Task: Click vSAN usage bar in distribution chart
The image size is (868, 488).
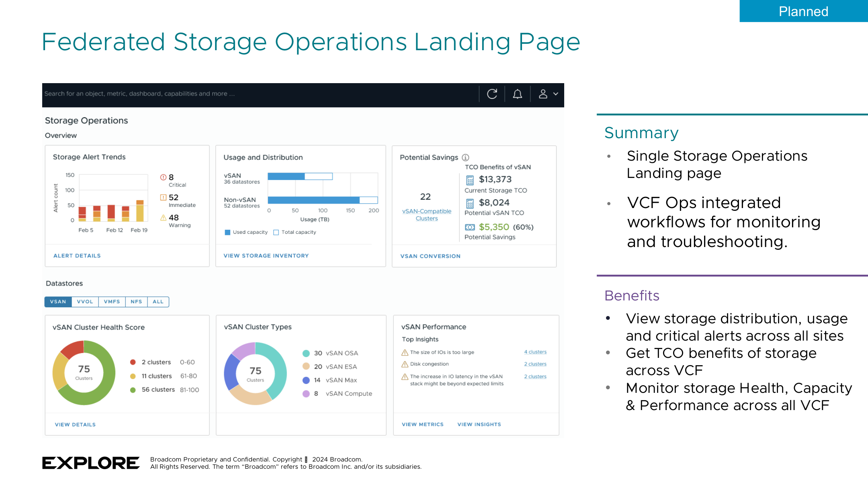Action: (x=300, y=176)
